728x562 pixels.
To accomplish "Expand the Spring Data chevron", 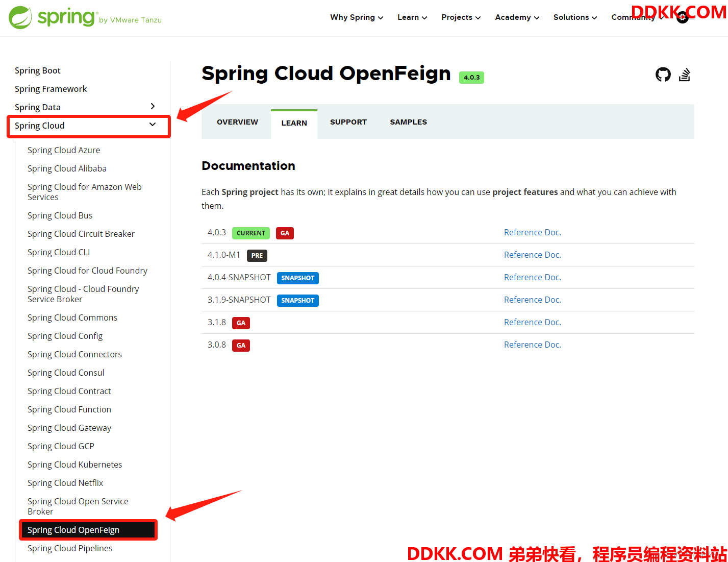I will point(152,106).
